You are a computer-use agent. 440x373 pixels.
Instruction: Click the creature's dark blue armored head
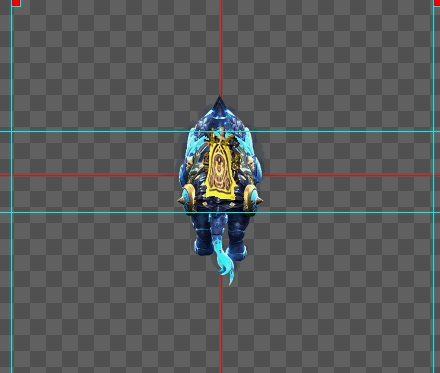[219, 118]
